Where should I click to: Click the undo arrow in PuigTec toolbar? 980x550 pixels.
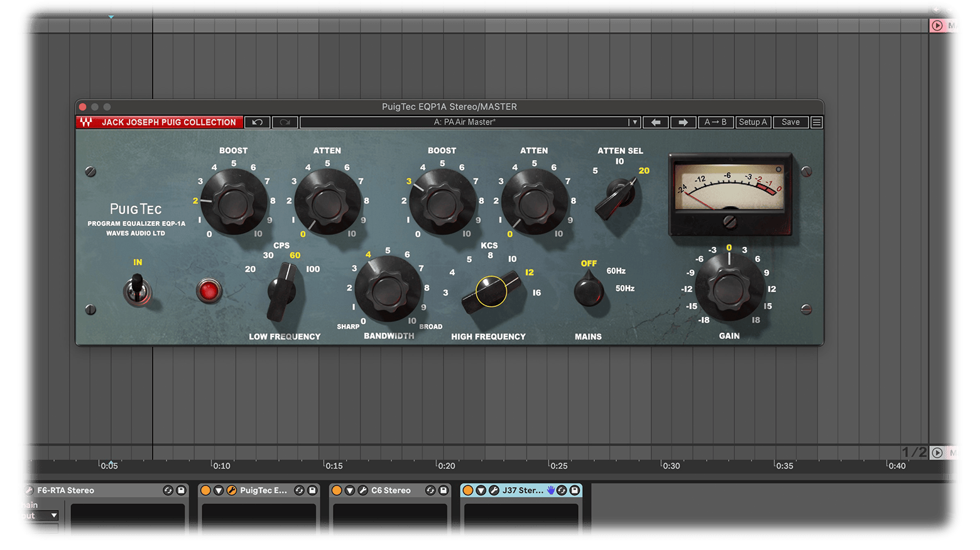pos(258,122)
